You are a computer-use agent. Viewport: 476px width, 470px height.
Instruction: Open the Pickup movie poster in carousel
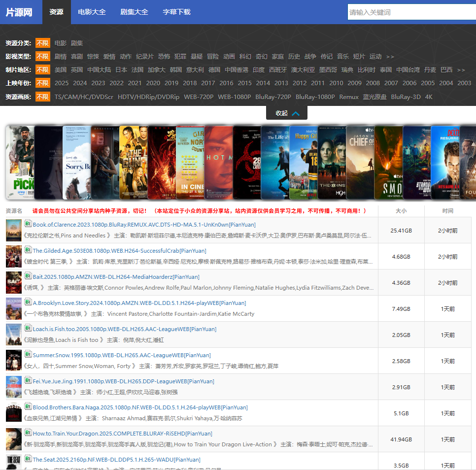tap(20, 163)
